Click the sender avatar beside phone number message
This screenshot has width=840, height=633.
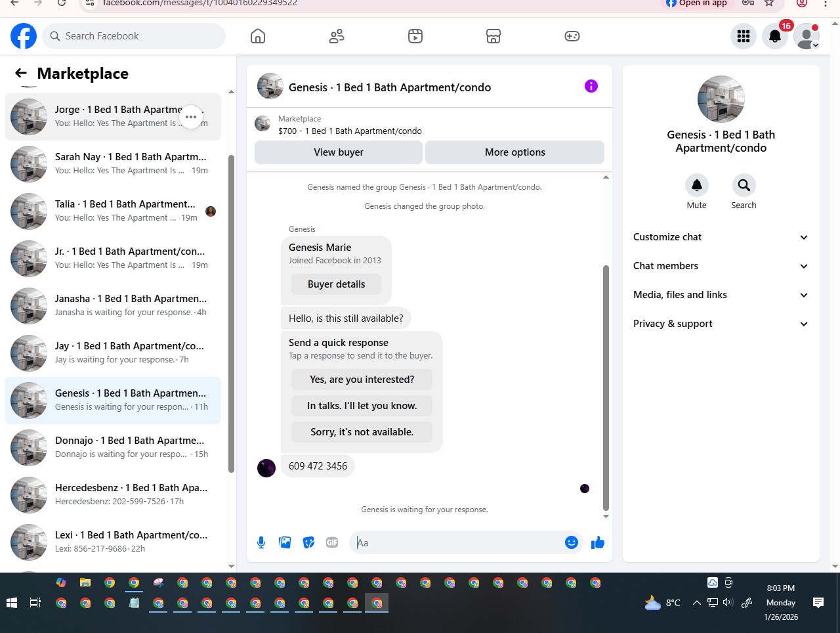(x=266, y=468)
